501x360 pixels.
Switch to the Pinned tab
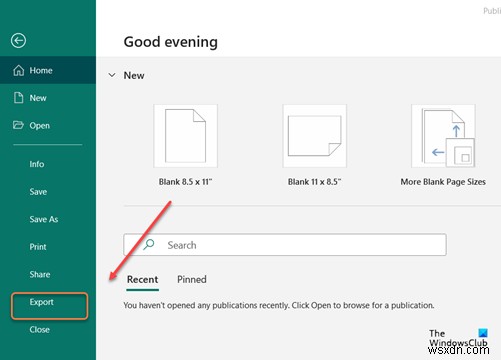tap(192, 279)
